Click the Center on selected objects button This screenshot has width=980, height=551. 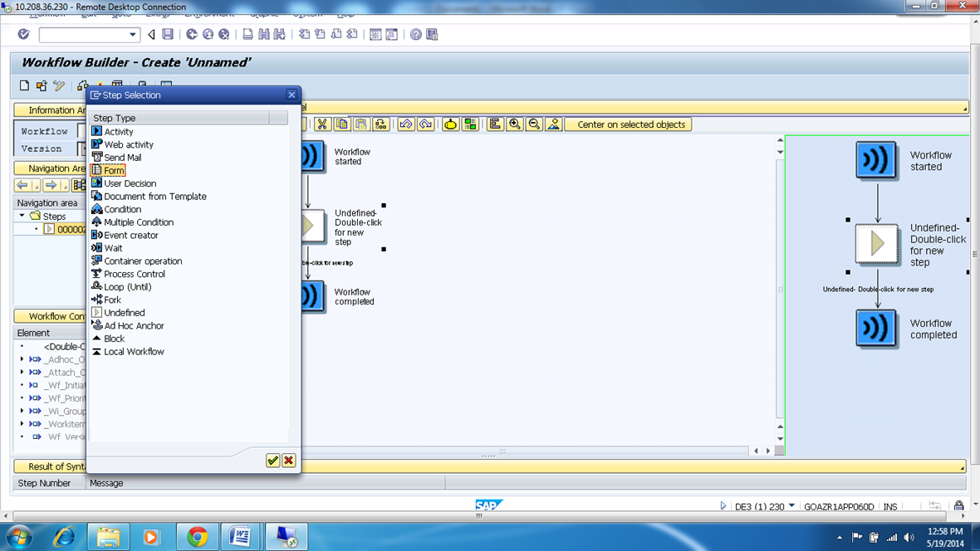(x=628, y=123)
